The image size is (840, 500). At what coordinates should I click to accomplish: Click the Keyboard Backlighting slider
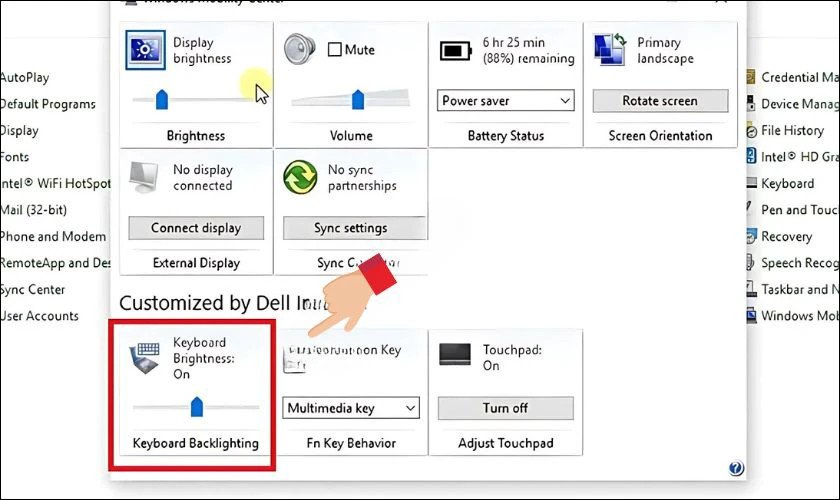pos(196,406)
